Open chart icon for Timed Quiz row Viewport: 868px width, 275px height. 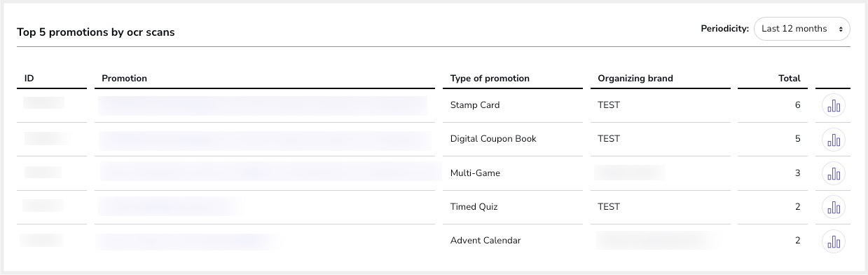(x=834, y=207)
